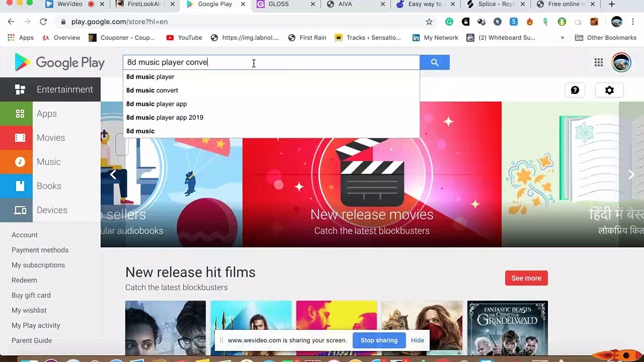Open the My wishlist link
The height and width of the screenshot is (362, 644).
[x=29, y=310]
